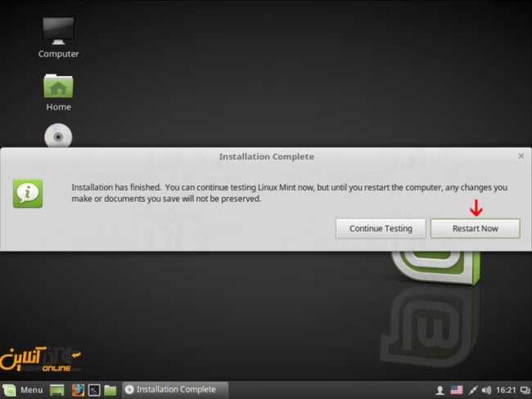
Task: Select the Installation Complete taskbar entry
Action: tap(175, 389)
